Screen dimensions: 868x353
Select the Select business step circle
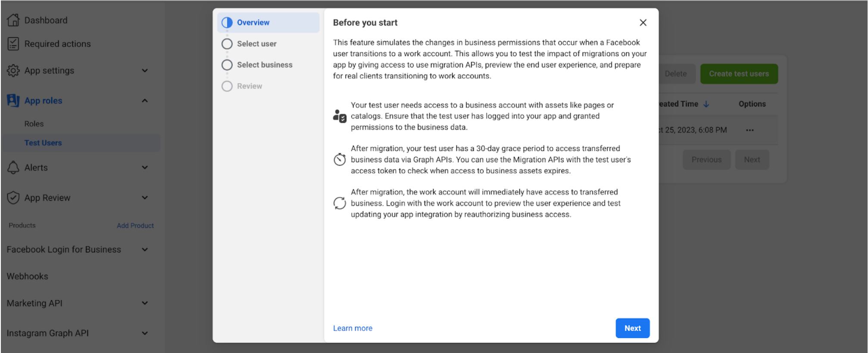(x=227, y=65)
